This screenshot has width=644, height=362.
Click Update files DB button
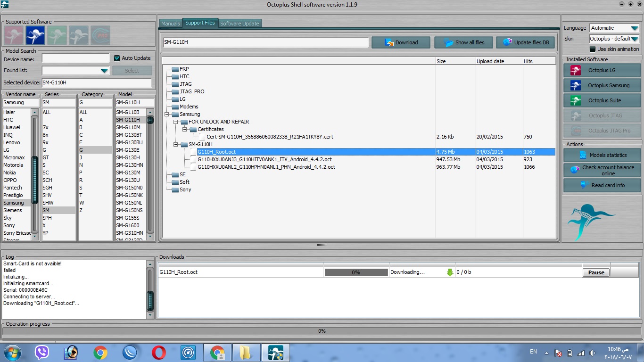526,42
